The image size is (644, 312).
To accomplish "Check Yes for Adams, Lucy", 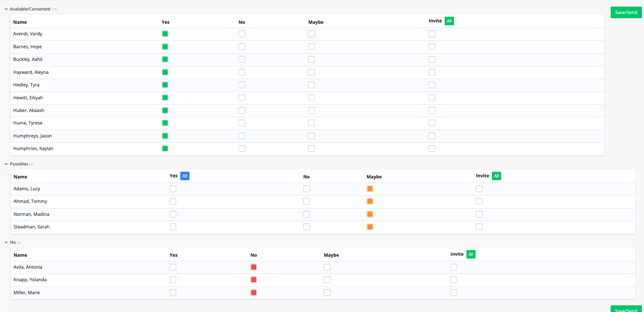I will (173, 189).
